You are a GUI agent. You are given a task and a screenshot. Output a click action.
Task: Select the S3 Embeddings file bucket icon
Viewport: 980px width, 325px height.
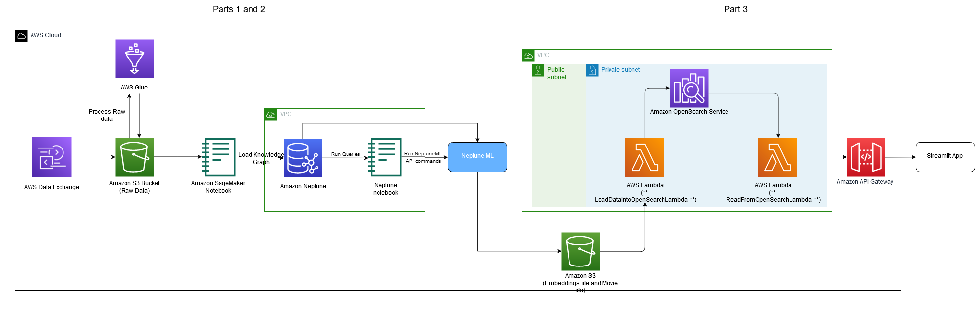pyautogui.click(x=580, y=251)
